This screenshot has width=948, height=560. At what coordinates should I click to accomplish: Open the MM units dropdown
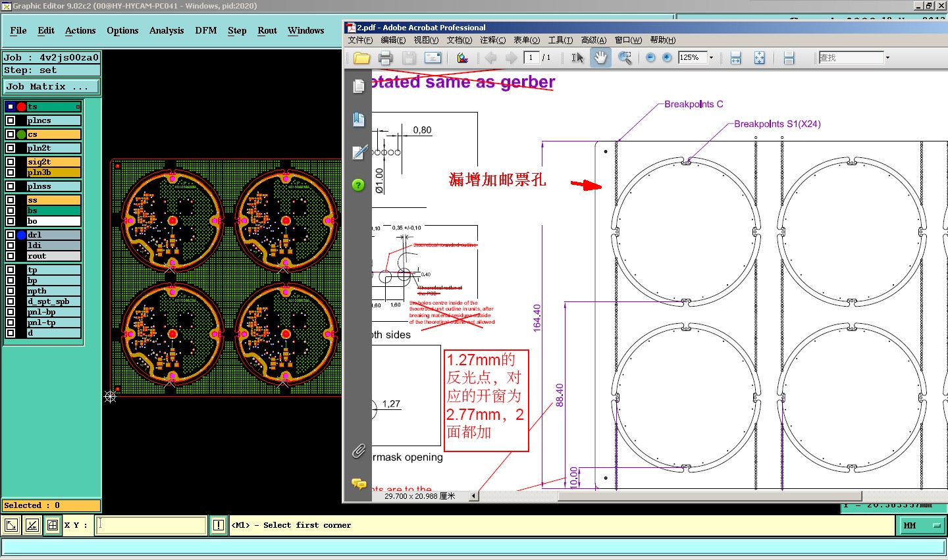921,525
